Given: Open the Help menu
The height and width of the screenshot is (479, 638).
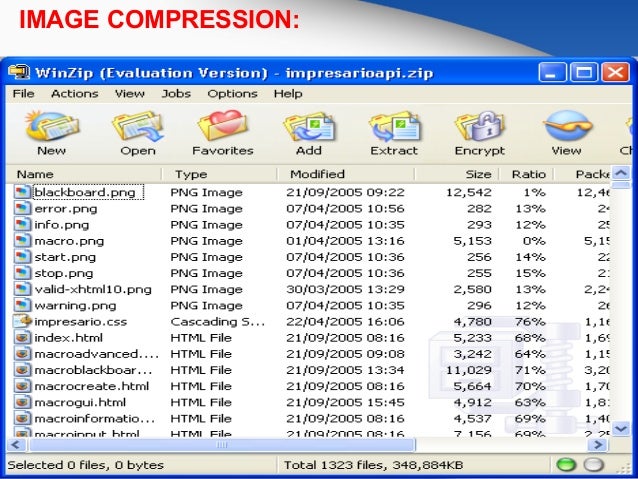Looking at the screenshot, I should [288, 94].
